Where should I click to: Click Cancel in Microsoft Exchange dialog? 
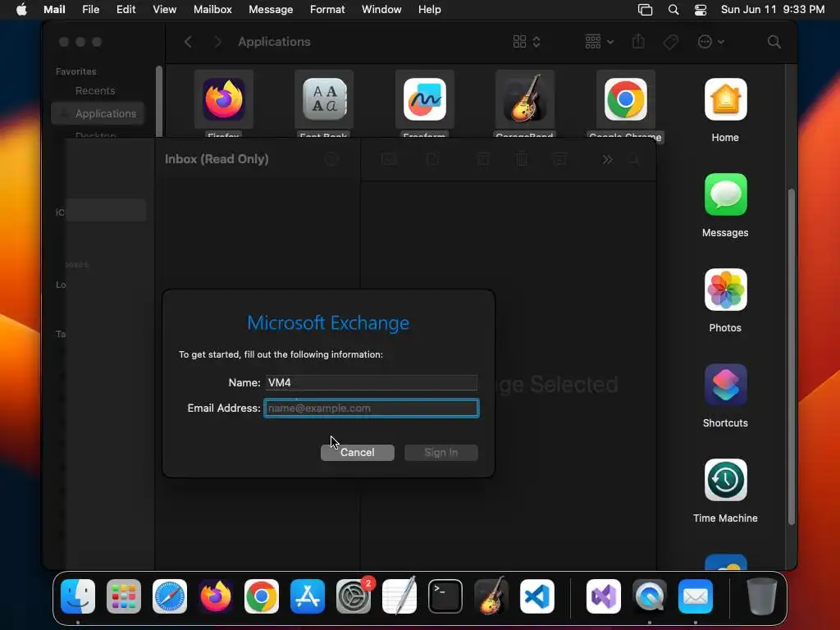(x=358, y=452)
